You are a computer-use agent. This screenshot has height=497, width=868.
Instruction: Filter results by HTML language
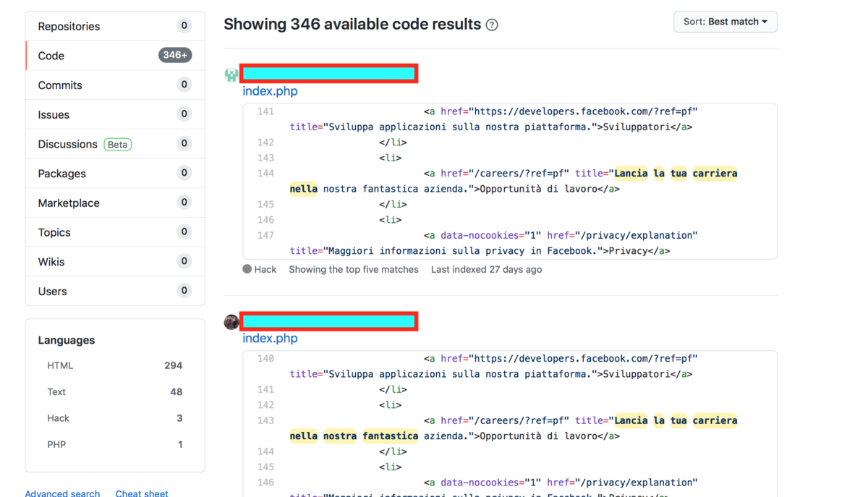(x=115, y=365)
